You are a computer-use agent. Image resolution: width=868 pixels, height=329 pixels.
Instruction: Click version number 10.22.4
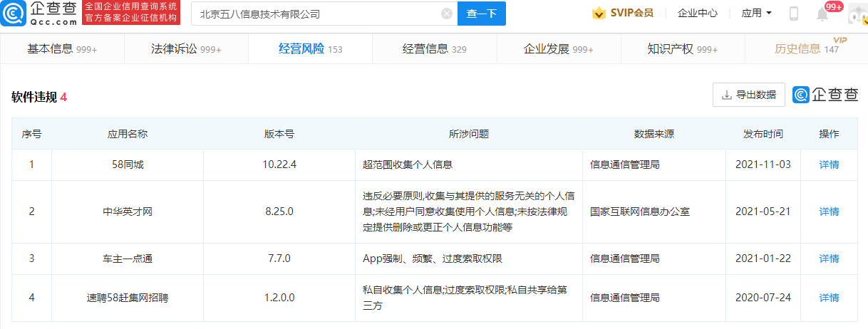pos(279,164)
